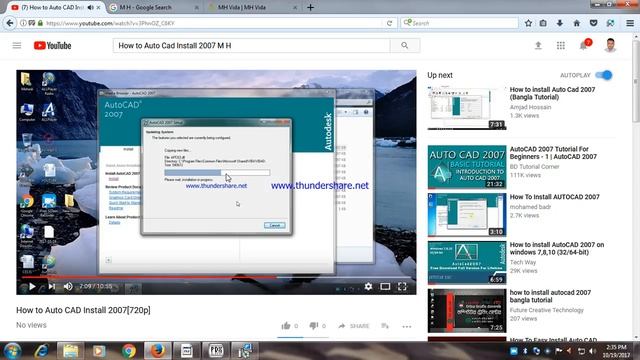Open a new browser tab
Screen dimensions: 640x360
tap(310, 7)
